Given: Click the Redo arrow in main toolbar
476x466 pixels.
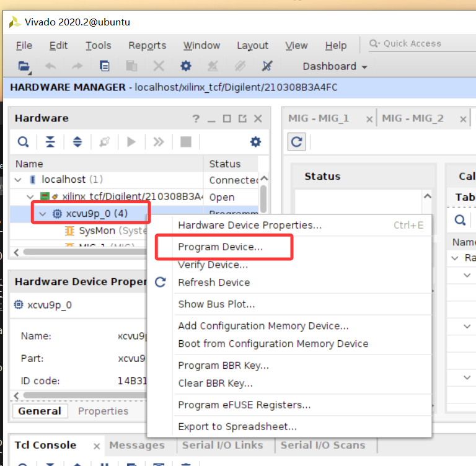Looking at the screenshot, I should (77, 66).
